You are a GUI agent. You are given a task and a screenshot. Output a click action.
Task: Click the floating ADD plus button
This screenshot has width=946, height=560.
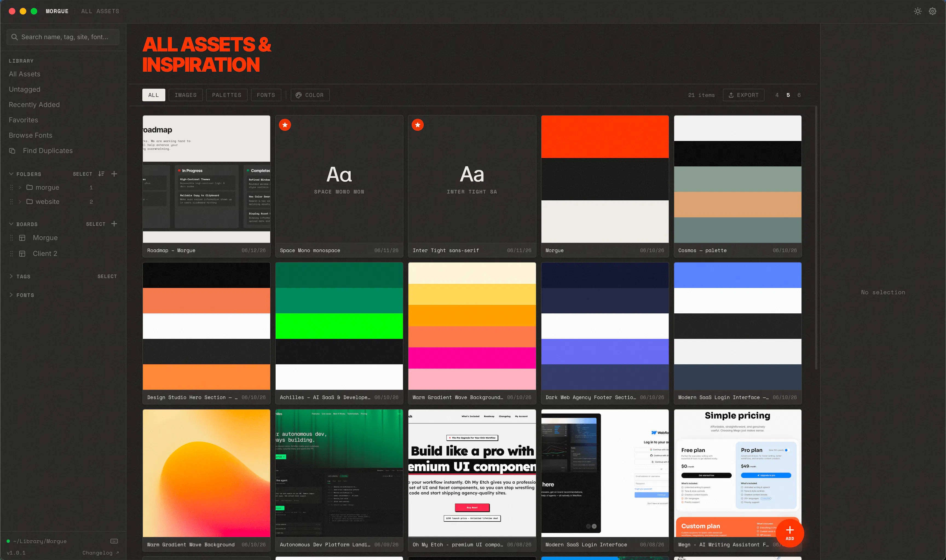[x=789, y=533]
